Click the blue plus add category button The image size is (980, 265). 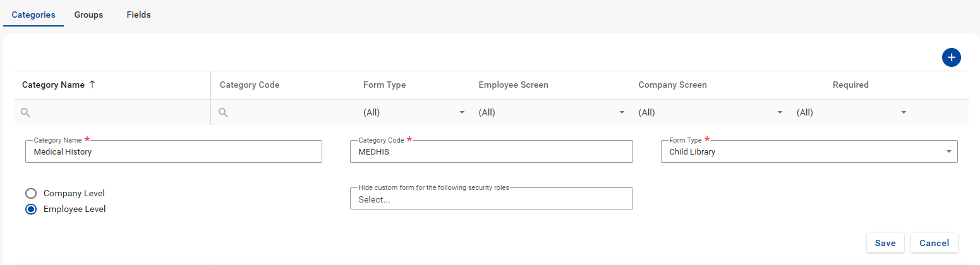951,57
